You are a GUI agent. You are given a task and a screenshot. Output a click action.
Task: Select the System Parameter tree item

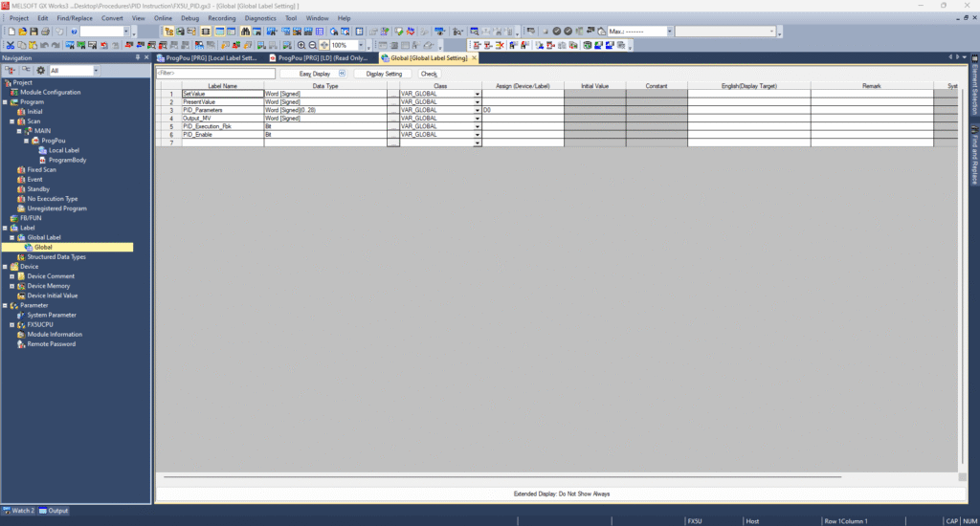(52, 316)
